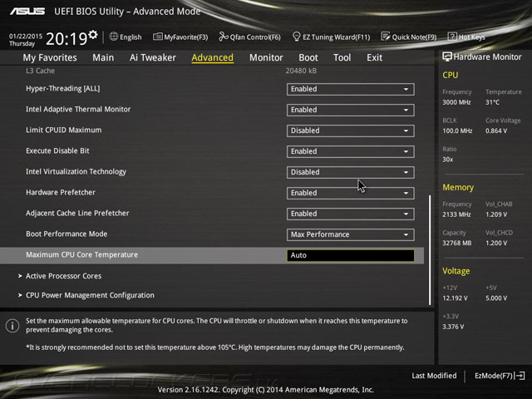The height and width of the screenshot is (399, 532).
Task: Select the Advanced tab
Action: (x=213, y=57)
